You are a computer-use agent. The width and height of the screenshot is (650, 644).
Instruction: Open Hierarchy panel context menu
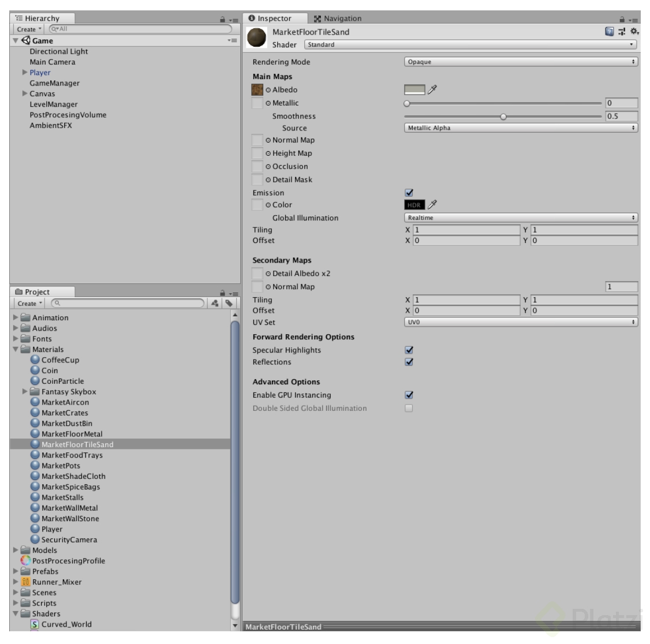234,20
